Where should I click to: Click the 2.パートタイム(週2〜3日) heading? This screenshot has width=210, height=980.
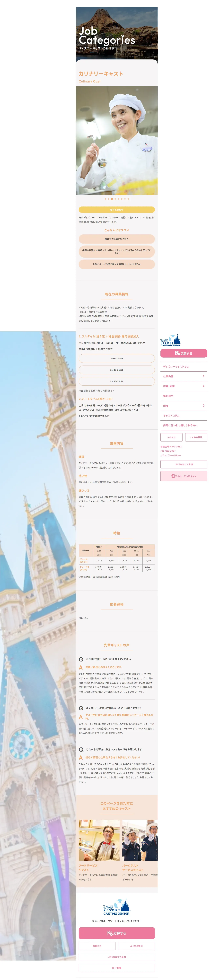[96, 399]
